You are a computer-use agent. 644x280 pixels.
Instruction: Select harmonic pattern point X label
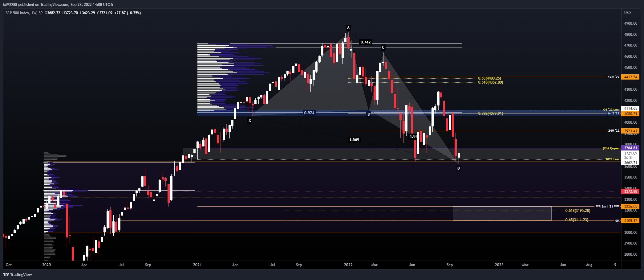pyautogui.click(x=250, y=121)
